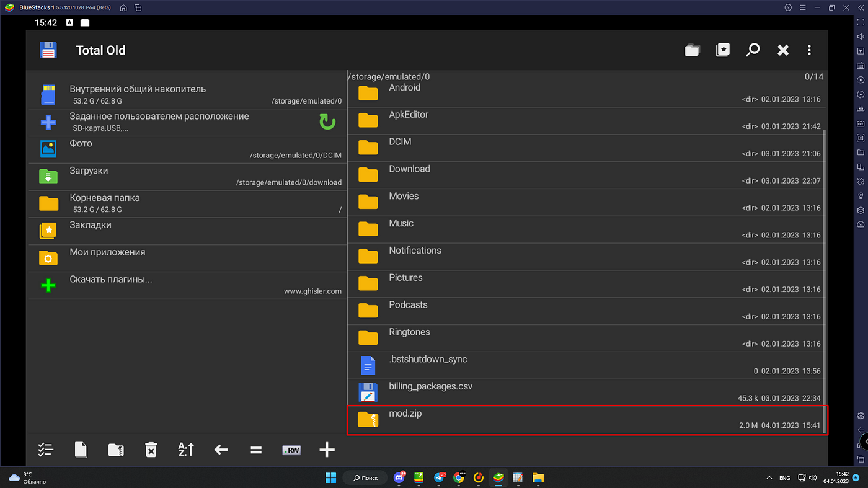This screenshot has height=488, width=868.
Task: Click BlueStacks media folder icon in sidebar
Action: point(861,153)
